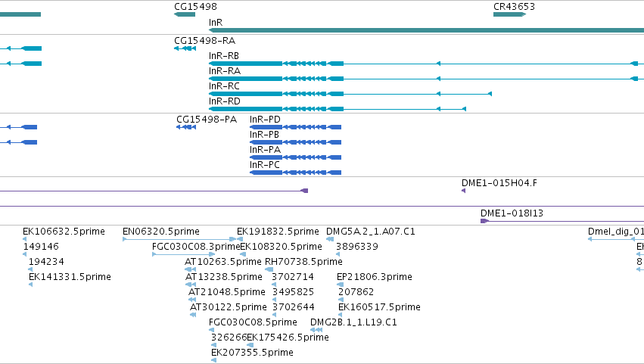Click feature 3702714
The height and width of the screenshot is (364, 644).
(292, 277)
